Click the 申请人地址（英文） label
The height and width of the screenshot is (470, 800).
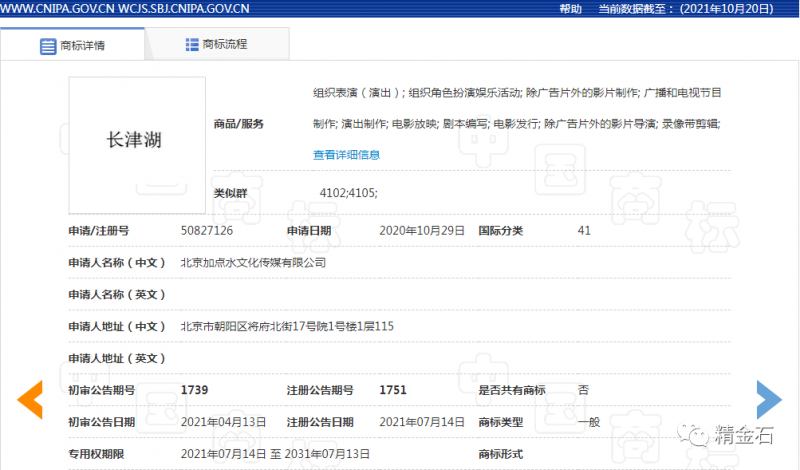point(117,358)
